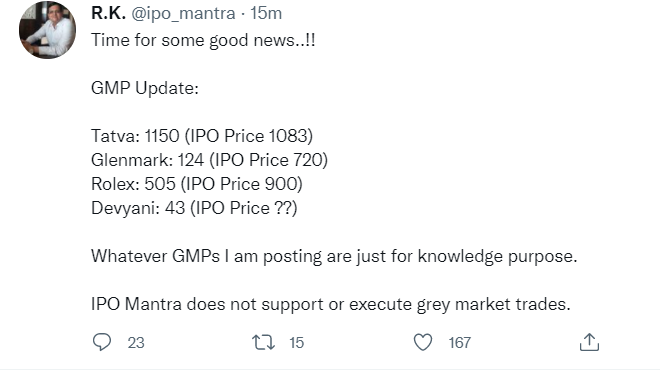
Task: Select the Glenmark 124 price line
Action: pyautogui.click(x=209, y=160)
